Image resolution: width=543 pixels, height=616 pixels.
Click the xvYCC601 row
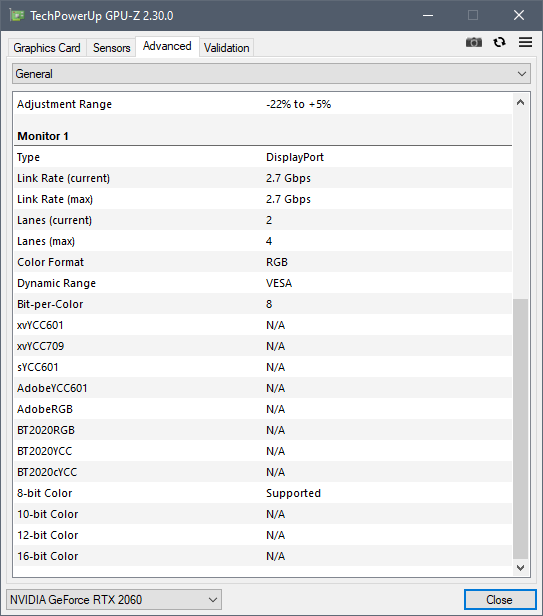tap(263, 325)
